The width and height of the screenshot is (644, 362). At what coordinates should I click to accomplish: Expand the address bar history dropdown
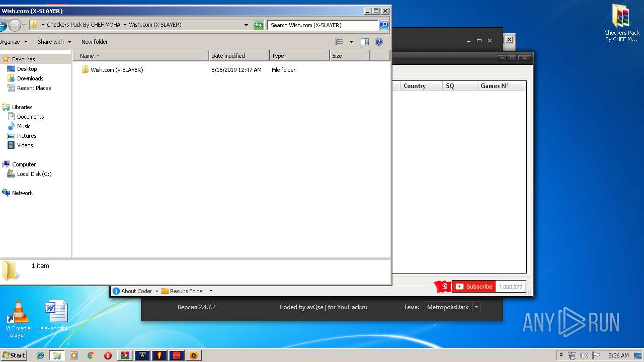pyautogui.click(x=246, y=25)
